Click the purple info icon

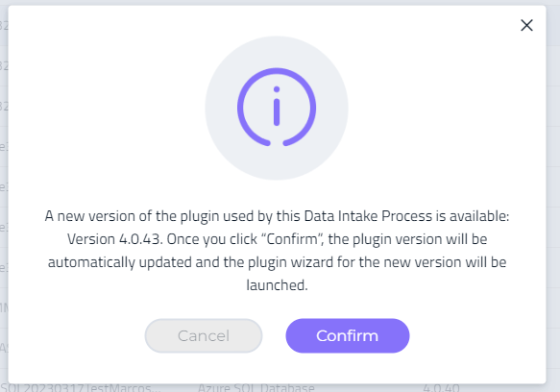click(x=277, y=108)
